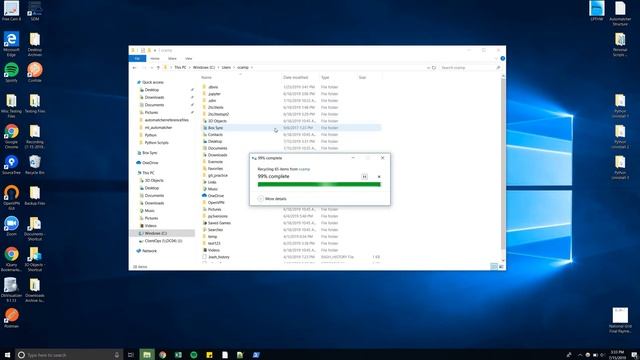
Task: Open the Free Cam 8 desktop shortcut
Action: pyautogui.click(x=11, y=11)
